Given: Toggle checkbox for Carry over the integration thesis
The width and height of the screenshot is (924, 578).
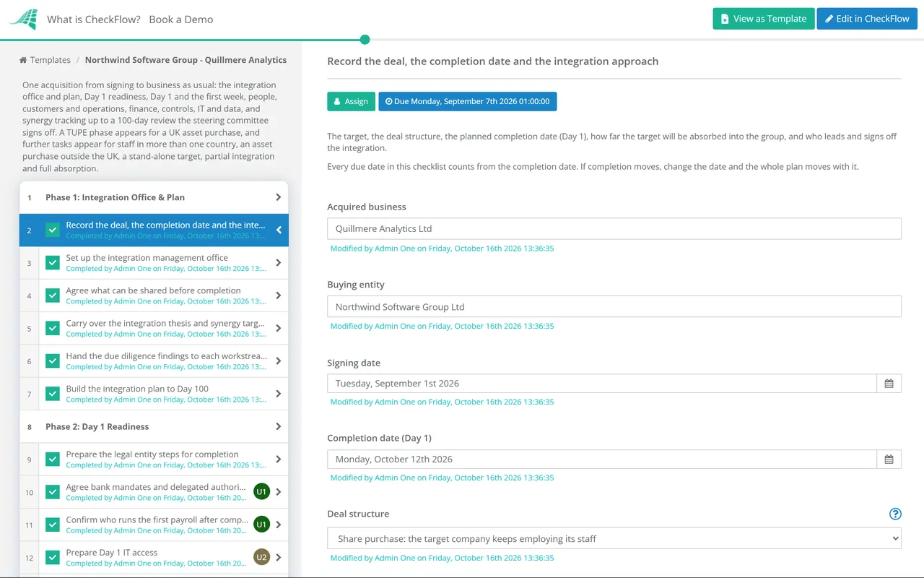Looking at the screenshot, I should click(x=53, y=328).
